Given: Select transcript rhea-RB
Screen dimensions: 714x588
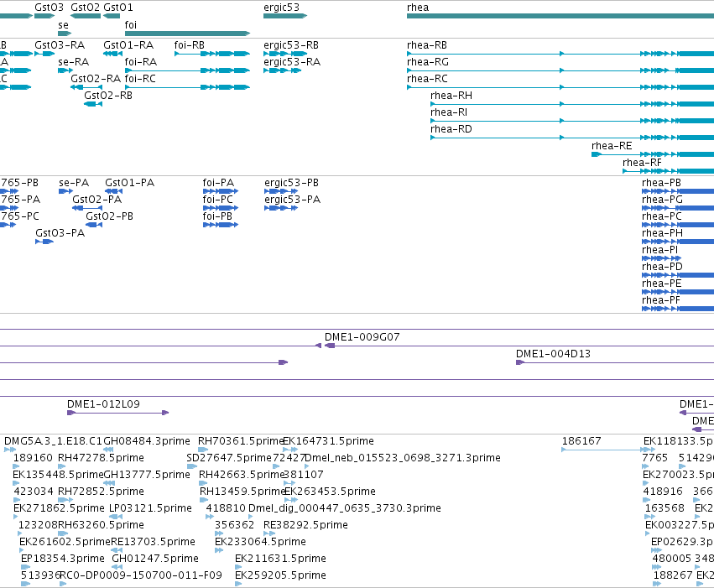Looking at the screenshot, I should [427, 45].
